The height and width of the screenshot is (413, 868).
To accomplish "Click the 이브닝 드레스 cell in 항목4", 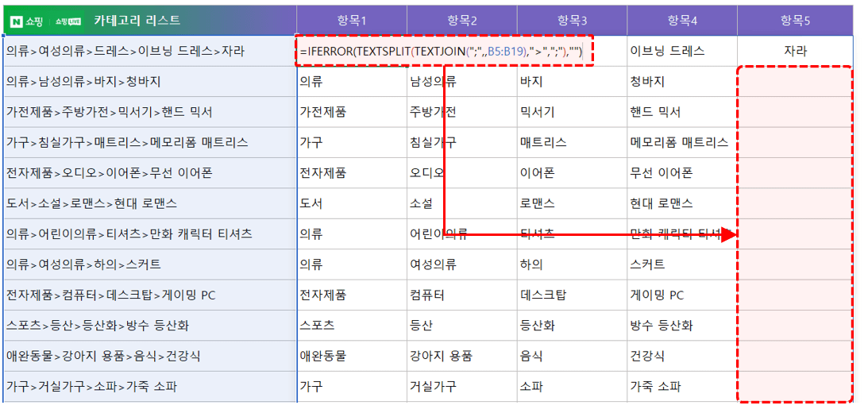I will (667, 51).
